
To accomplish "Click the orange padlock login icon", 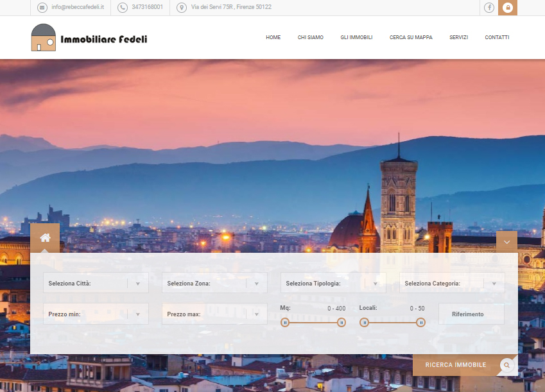I will [508, 7].
